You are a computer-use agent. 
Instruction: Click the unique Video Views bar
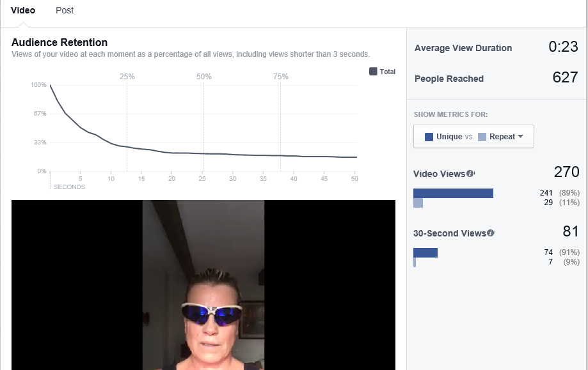click(453, 193)
